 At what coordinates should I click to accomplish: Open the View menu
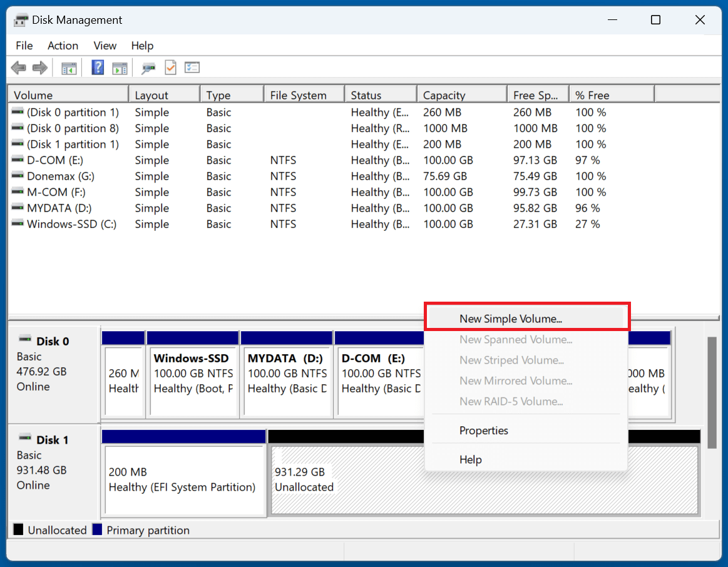coord(105,45)
